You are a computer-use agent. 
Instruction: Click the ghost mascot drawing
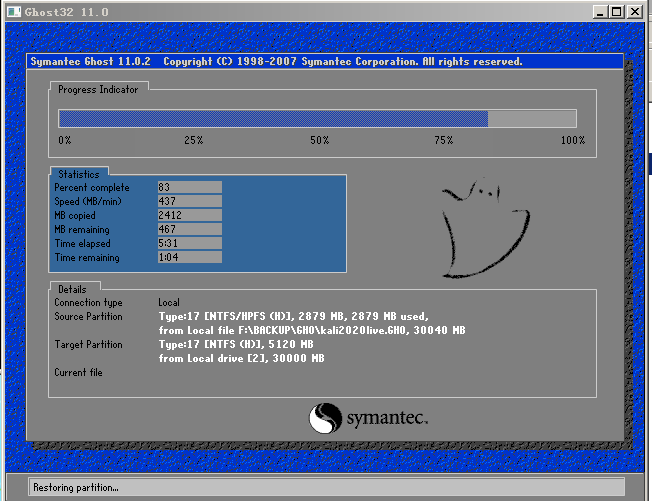(x=485, y=228)
